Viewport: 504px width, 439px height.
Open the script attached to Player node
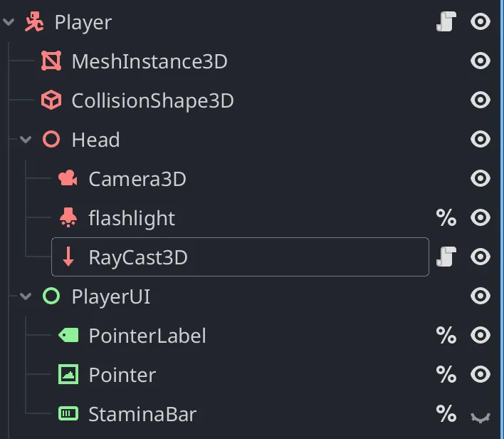point(446,23)
